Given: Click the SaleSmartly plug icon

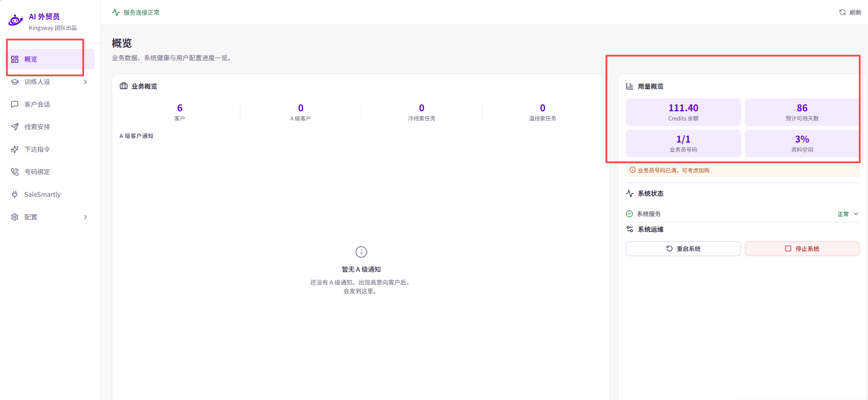Looking at the screenshot, I should (x=15, y=194).
